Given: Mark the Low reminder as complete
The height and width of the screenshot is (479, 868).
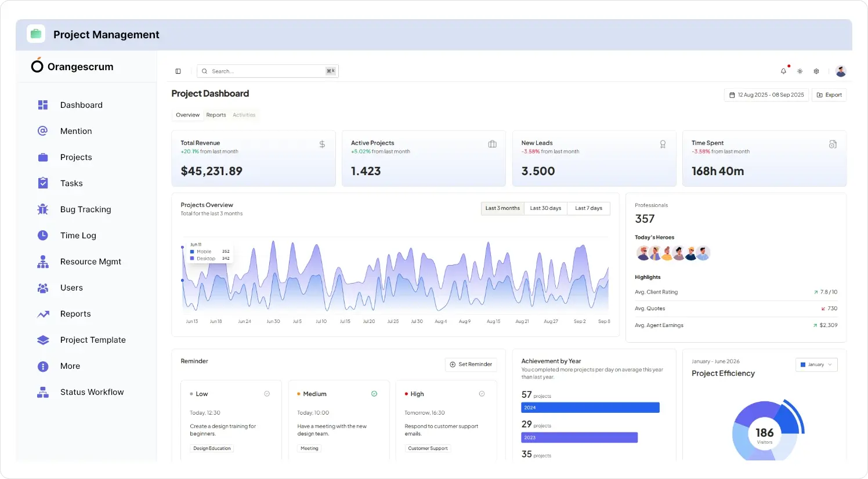Looking at the screenshot, I should pyautogui.click(x=267, y=394).
